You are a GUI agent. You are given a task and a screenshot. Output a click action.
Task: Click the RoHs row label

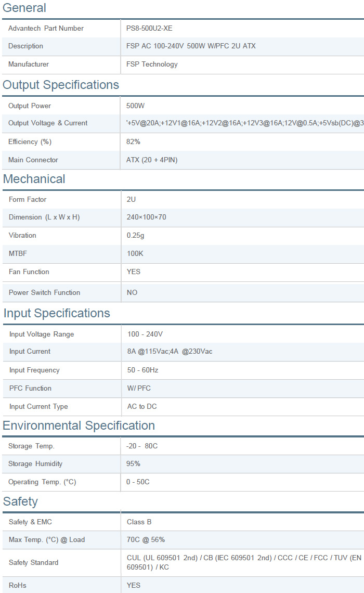(17, 585)
